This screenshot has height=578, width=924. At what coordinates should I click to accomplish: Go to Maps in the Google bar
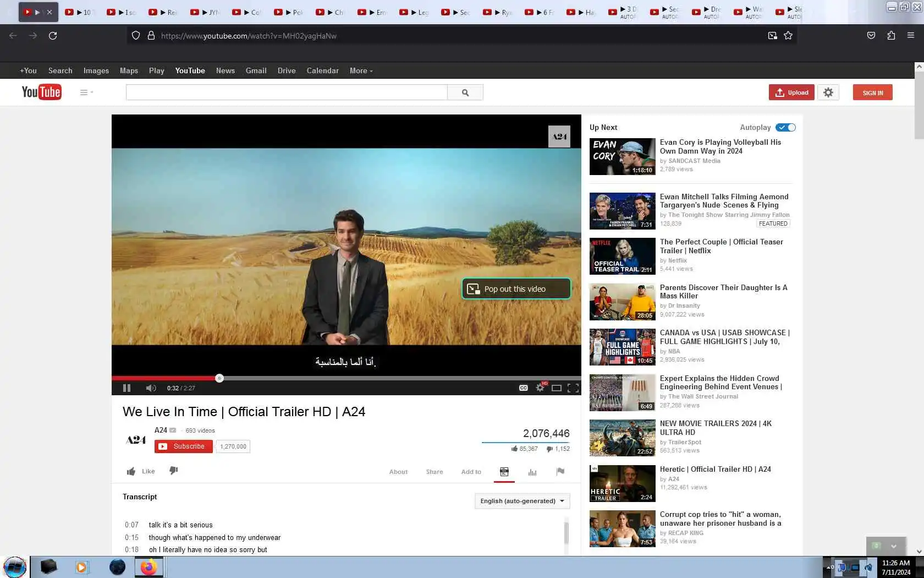(x=129, y=70)
